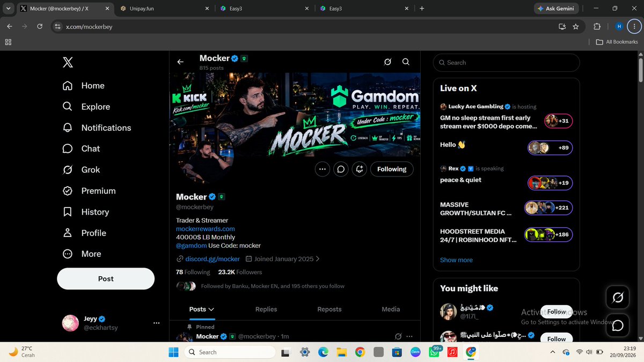The image size is (644, 362).
Task: Open the Chrome apps grid icon
Action: (x=8, y=42)
